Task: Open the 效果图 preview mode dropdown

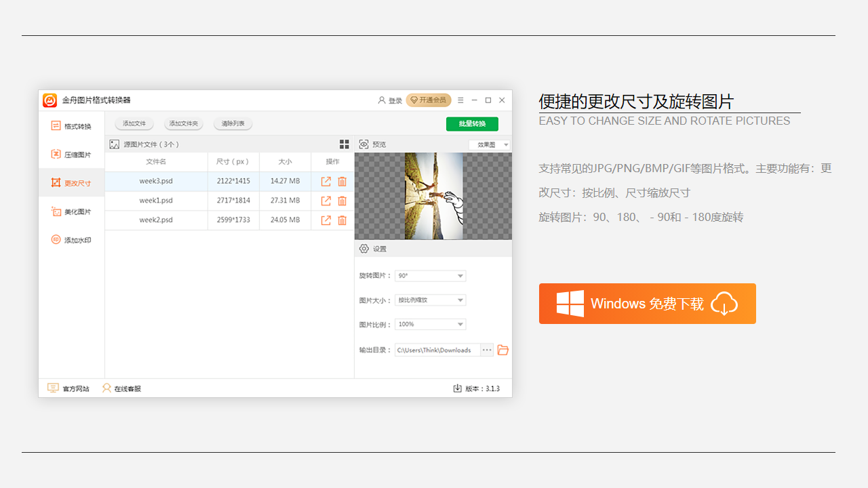Action: 488,144
